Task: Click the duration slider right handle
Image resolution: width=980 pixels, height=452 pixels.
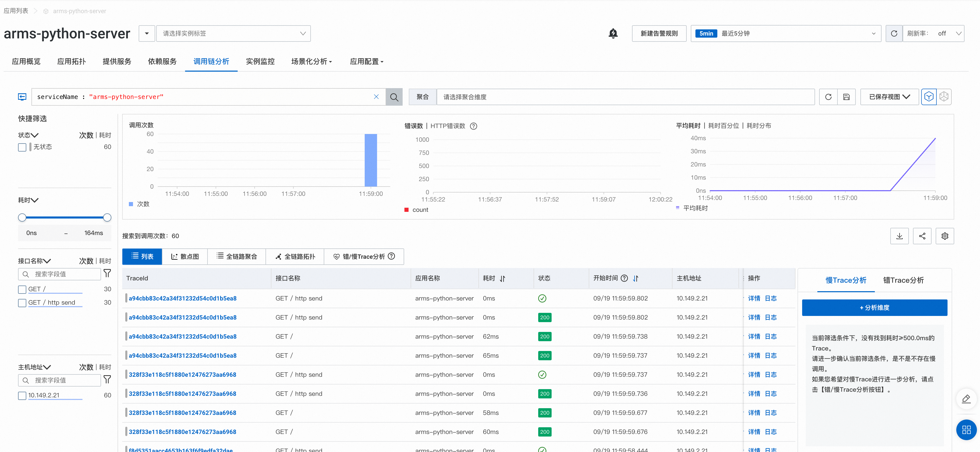Action: pos(107,217)
